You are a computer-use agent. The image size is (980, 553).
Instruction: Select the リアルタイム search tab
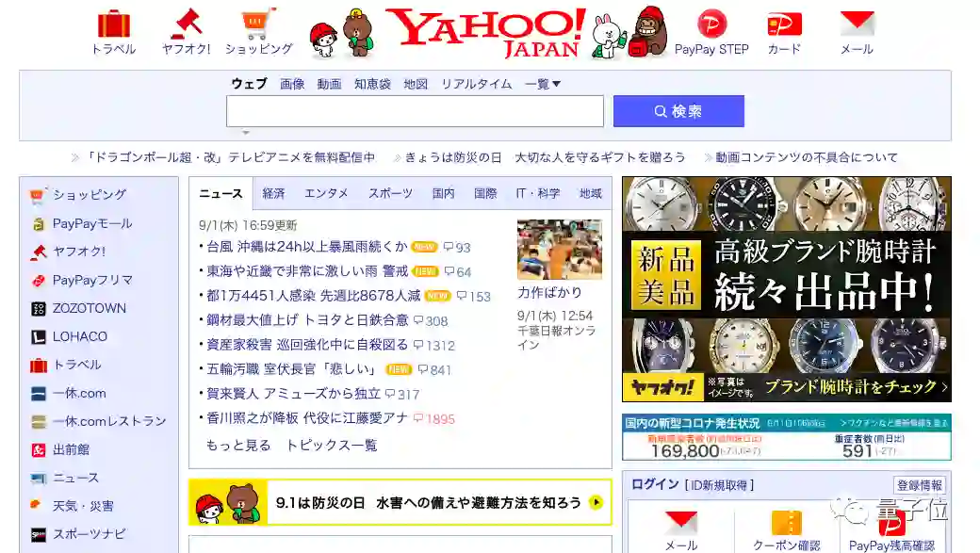pyautogui.click(x=476, y=84)
